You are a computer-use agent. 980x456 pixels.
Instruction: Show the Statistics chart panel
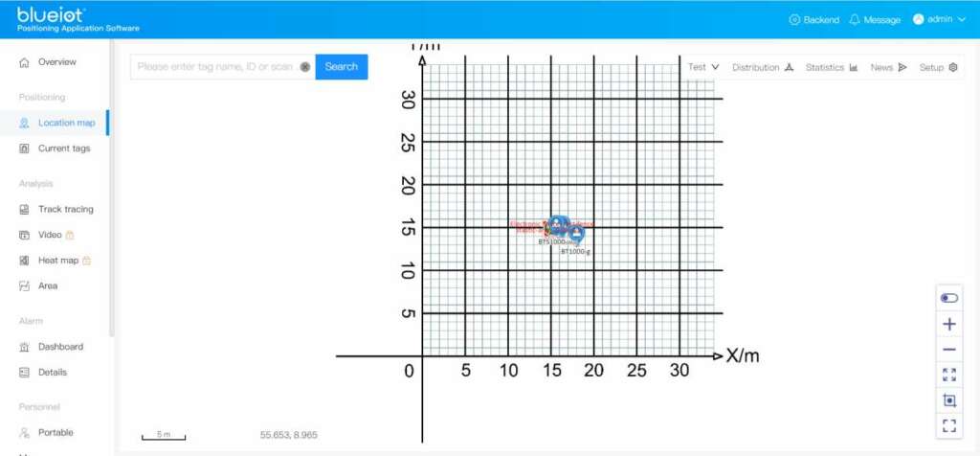[832, 67]
